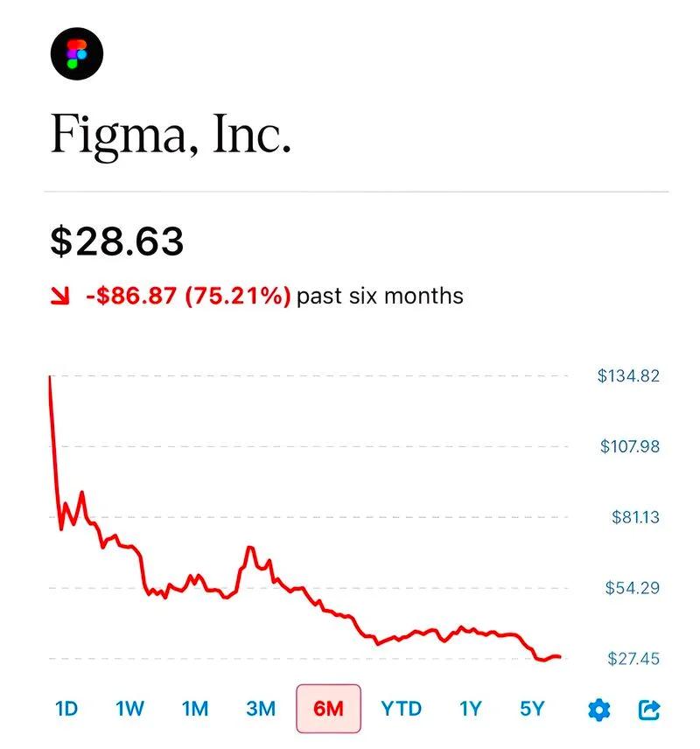The width and height of the screenshot is (700, 749).
Task: Click the 'past six months' label
Action: click(379, 296)
